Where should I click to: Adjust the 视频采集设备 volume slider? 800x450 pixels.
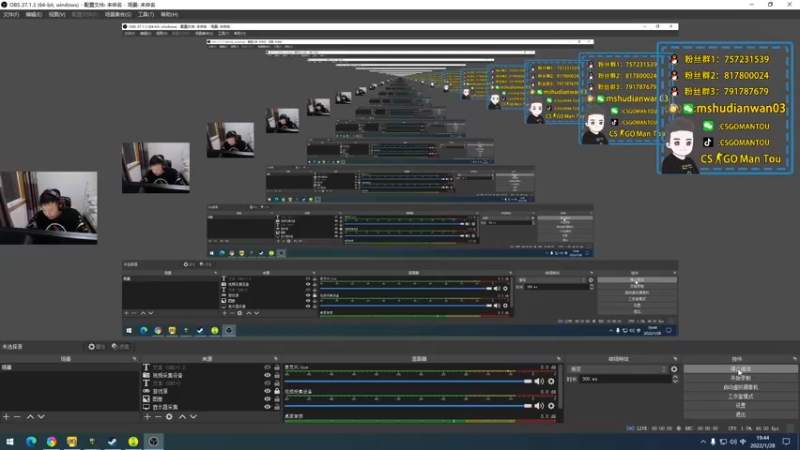pyautogui.click(x=408, y=406)
